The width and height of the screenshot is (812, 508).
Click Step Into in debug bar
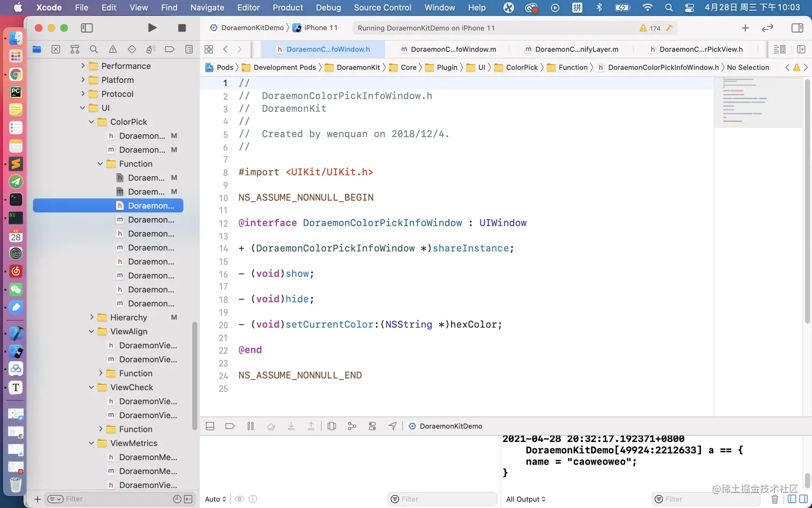click(291, 426)
